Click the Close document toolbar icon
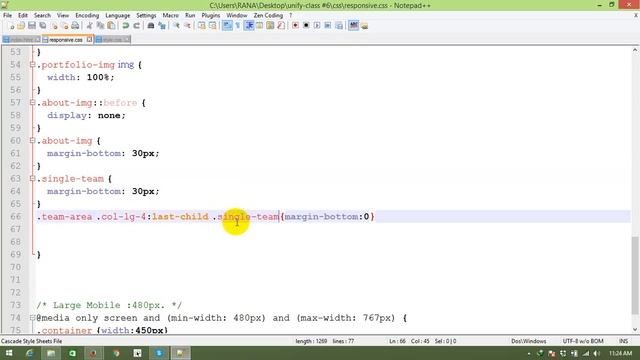The width and height of the screenshot is (640, 360). tap(53, 26)
